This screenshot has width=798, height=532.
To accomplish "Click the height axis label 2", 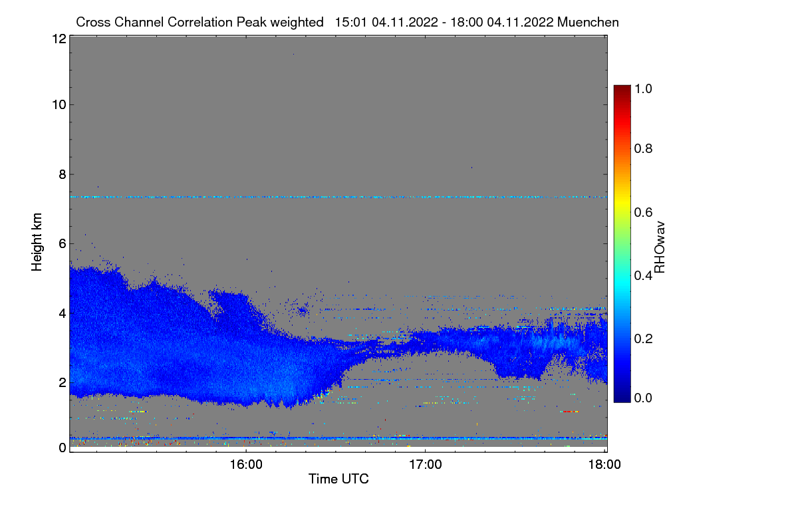I will point(62,382).
